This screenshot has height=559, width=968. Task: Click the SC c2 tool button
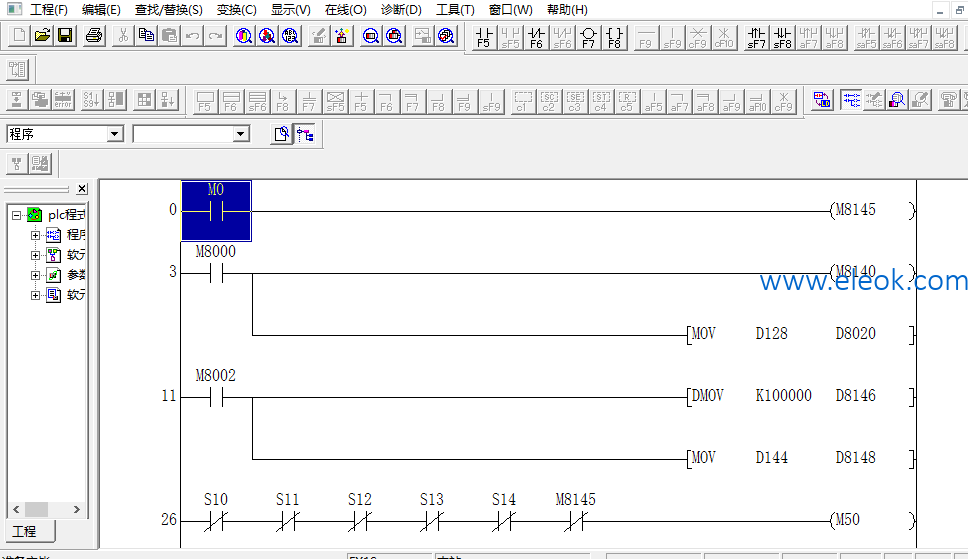pyautogui.click(x=549, y=101)
